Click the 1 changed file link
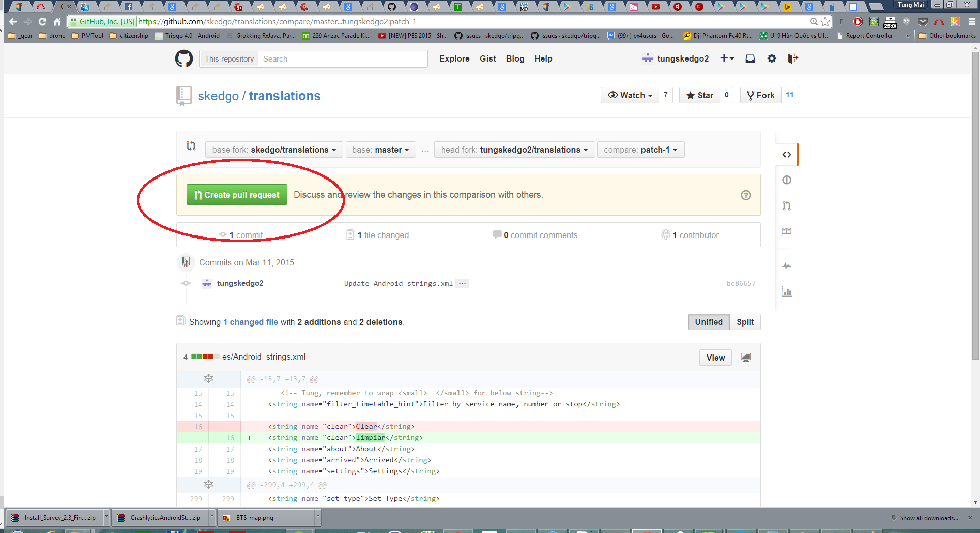This screenshot has height=533, width=980. pos(251,322)
